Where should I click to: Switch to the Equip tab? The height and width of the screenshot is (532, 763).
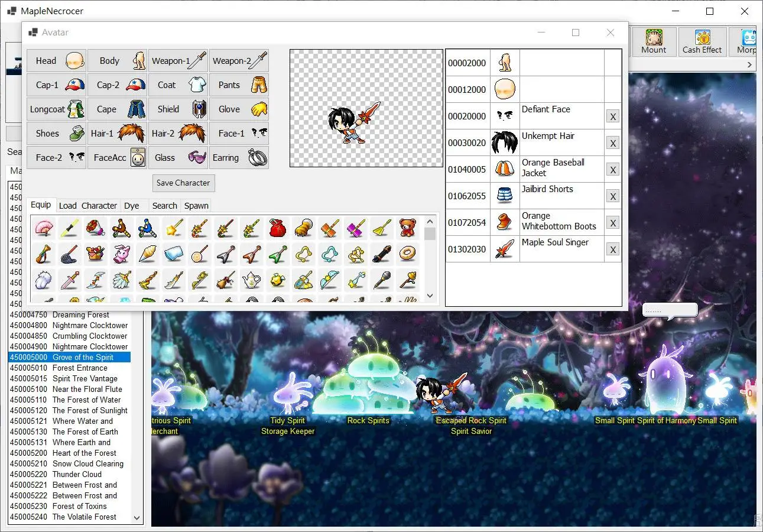(x=41, y=205)
